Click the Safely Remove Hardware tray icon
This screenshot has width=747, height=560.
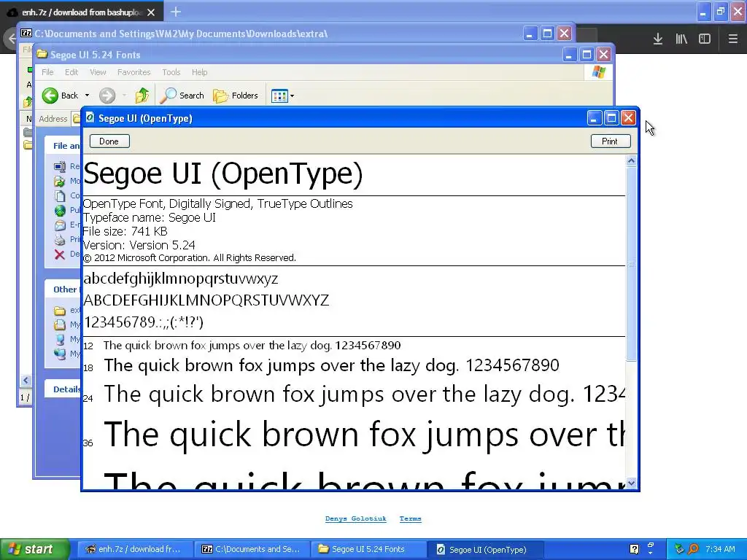coord(680,549)
